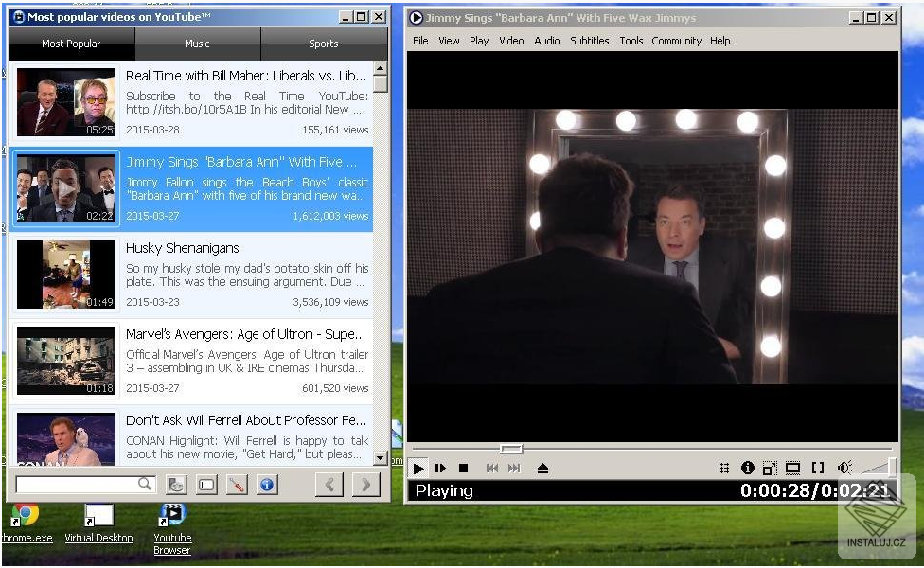Click the '601,520 views' text

335,388
